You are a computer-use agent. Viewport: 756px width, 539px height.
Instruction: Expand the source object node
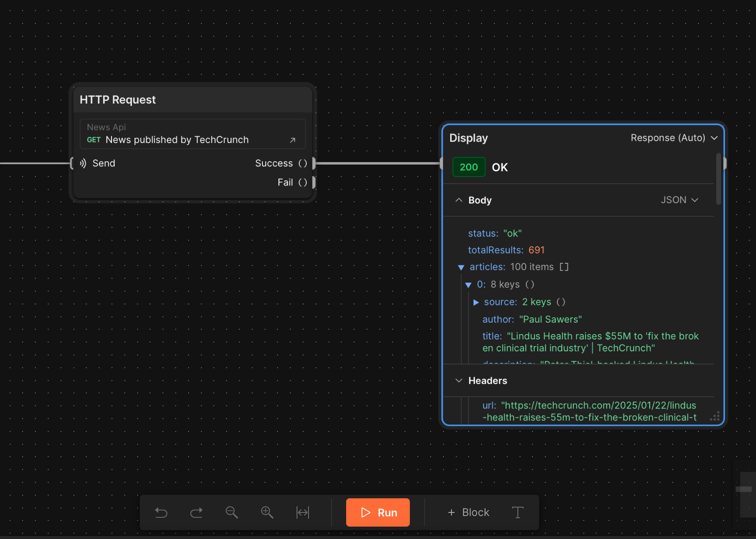tap(476, 302)
